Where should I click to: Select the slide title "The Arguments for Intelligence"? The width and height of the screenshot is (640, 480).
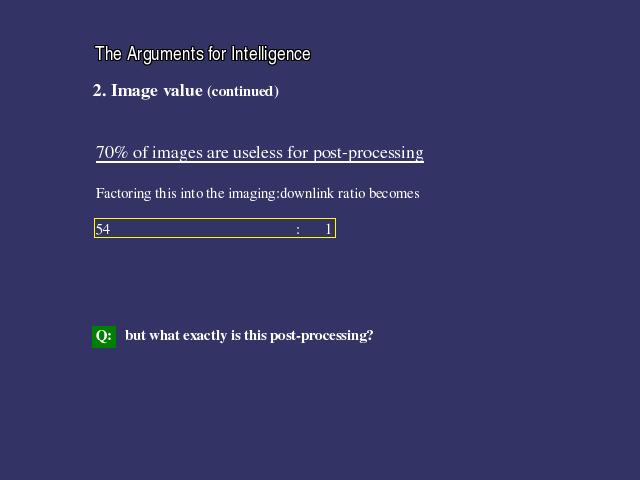(202, 54)
